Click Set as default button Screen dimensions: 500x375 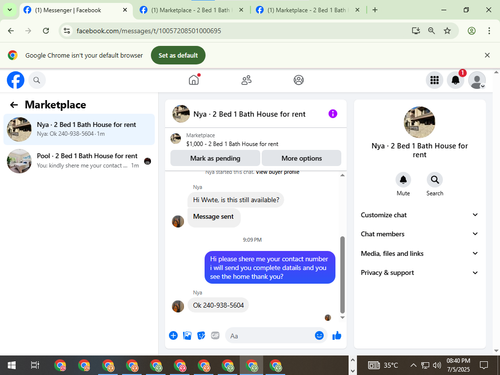point(178,55)
